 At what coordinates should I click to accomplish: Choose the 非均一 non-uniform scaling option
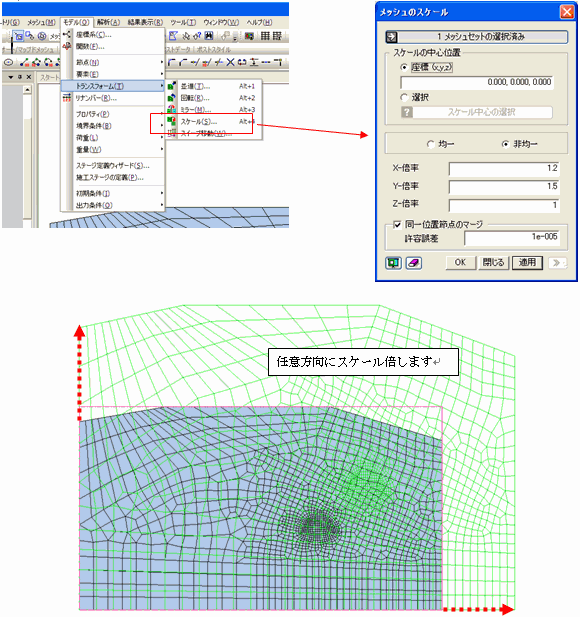(505, 144)
